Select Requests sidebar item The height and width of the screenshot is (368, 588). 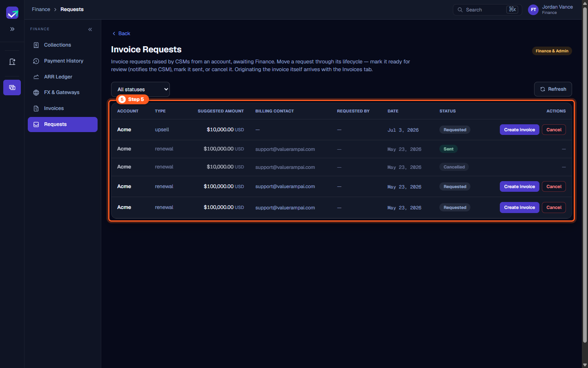(62, 124)
